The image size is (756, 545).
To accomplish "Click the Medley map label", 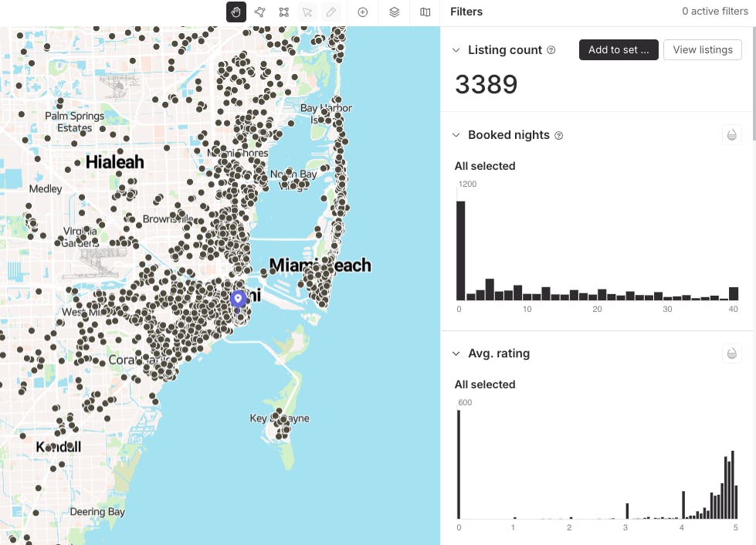I will click(46, 189).
